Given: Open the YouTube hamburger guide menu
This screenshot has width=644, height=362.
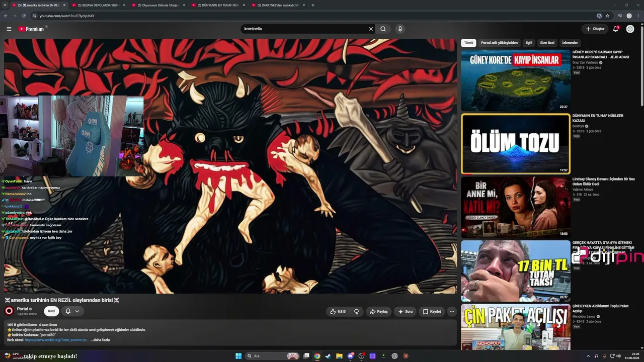Looking at the screenshot, I should click(x=9, y=29).
